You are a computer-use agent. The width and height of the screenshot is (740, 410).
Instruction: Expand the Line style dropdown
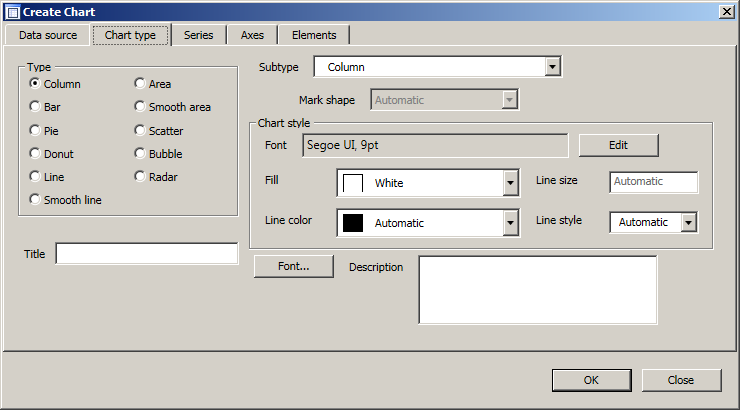click(x=688, y=222)
